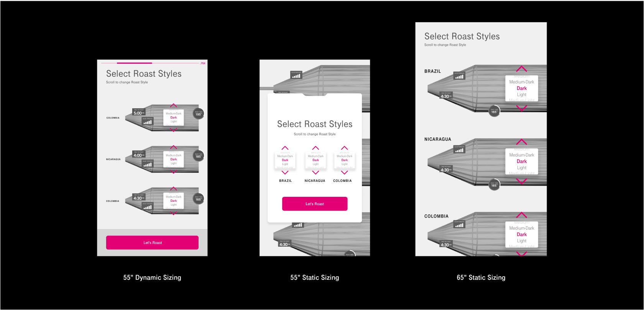Click Brazil's 165° temp dial on 65" screen
The width and height of the screenshot is (644, 310).
coord(494,111)
